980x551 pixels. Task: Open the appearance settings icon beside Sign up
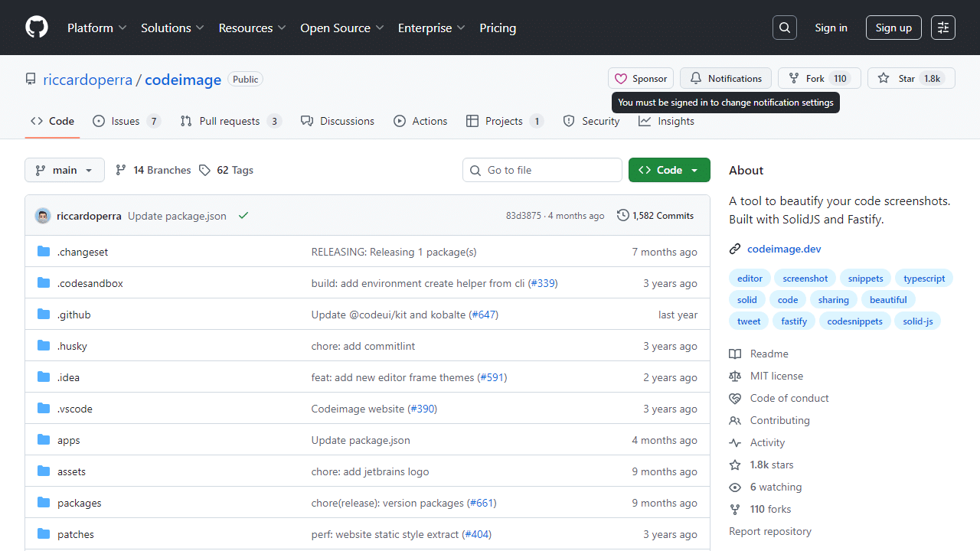point(943,28)
